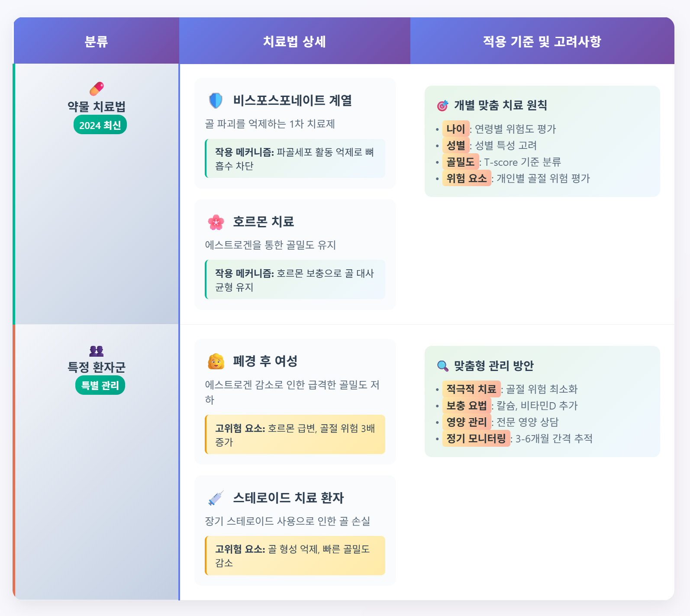
Task: Click the syringe icon next to 스테로이드 치료 환자
Action: click(x=216, y=498)
